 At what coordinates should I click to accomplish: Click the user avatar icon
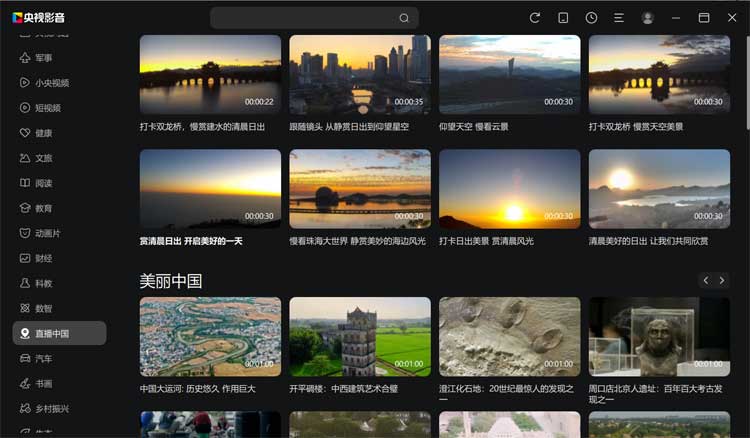coord(648,18)
